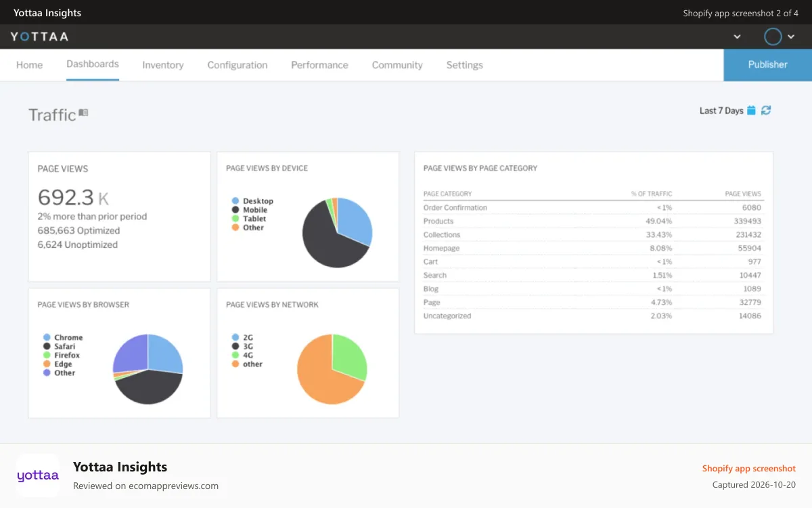Click the Last 7 Days label
812x508 pixels.
tap(721, 110)
